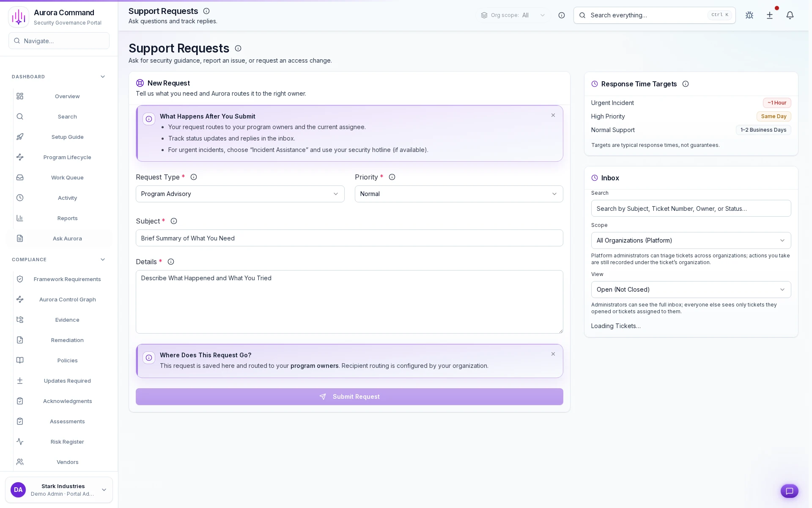Screen dimensions: 812x508
Task: Dismiss the What Happens After You Submit banner
Action: click(553, 115)
